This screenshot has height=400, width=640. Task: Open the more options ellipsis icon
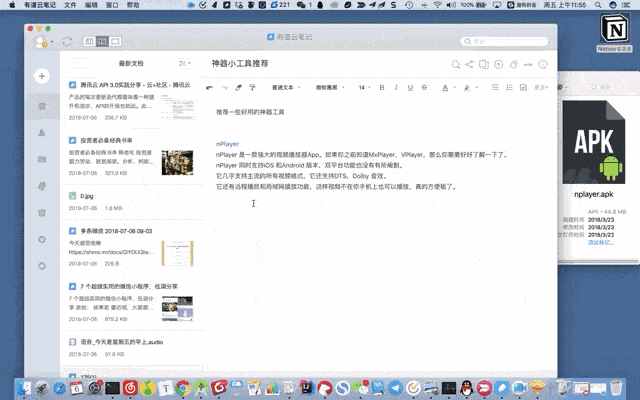pyautogui.click(x=528, y=64)
